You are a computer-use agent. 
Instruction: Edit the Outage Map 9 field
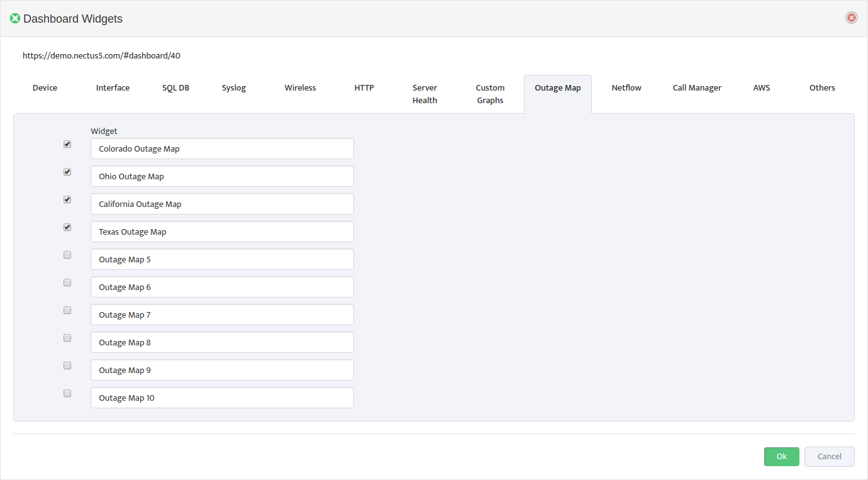(x=222, y=370)
